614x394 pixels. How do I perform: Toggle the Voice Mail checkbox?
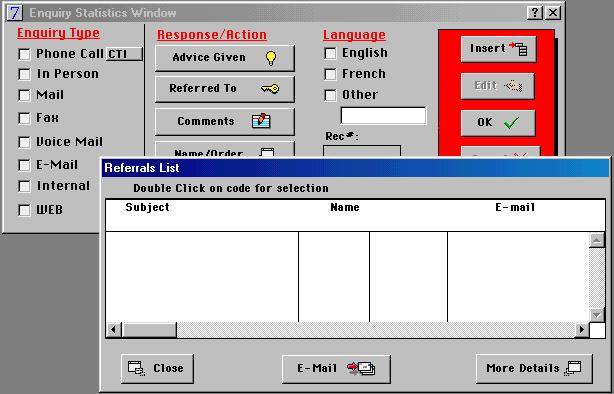24,142
